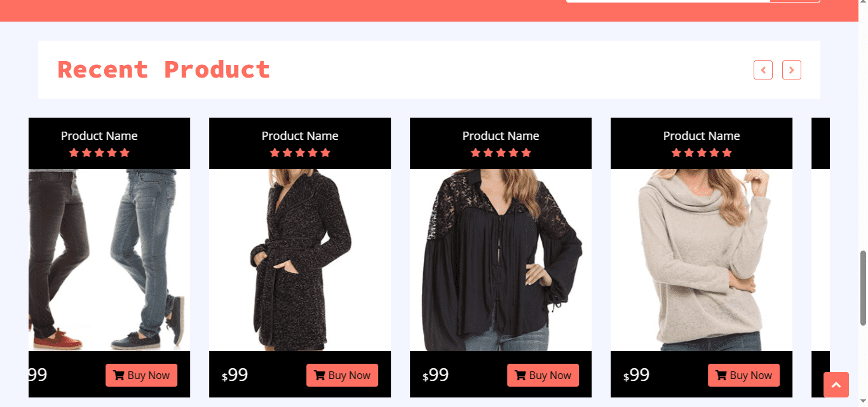Click the scroll-to-top arrow button
The width and height of the screenshot is (868, 407).
[836, 385]
